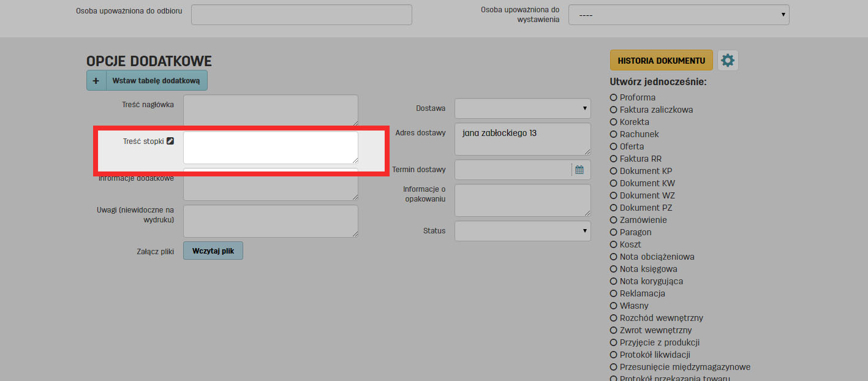Click the Historia dokumentu button
The width and height of the screenshot is (868, 381).
661,61
